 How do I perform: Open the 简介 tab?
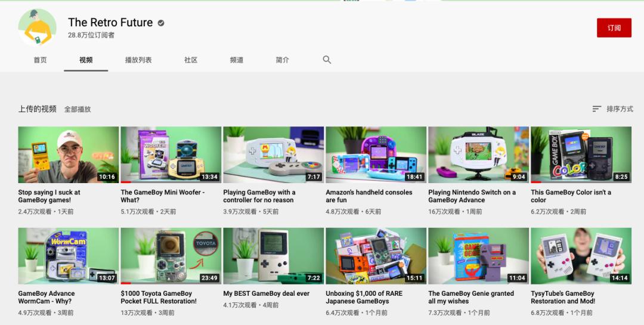pyautogui.click(x=282, y=60)
